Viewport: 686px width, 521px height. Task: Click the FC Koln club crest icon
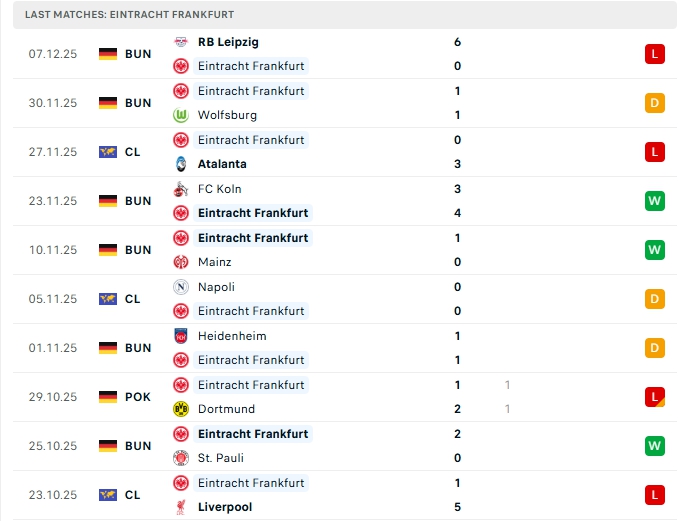pyautogui.click(x=181, y=189)
